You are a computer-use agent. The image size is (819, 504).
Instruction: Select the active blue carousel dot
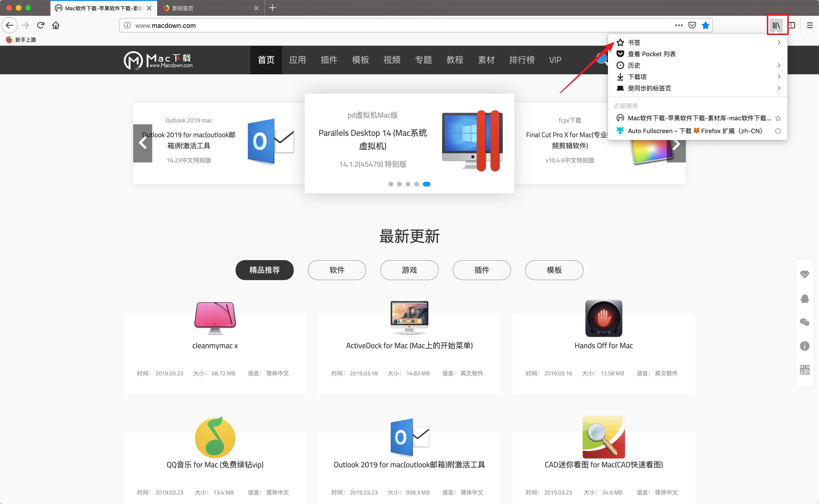[427, 184]
